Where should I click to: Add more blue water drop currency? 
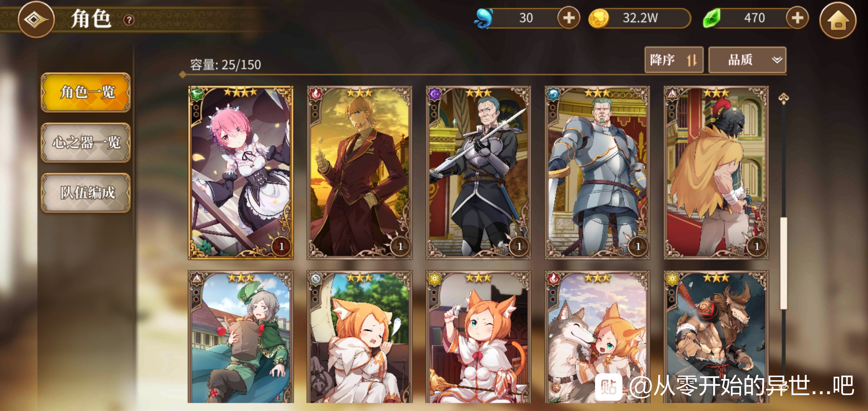[569, 18]
